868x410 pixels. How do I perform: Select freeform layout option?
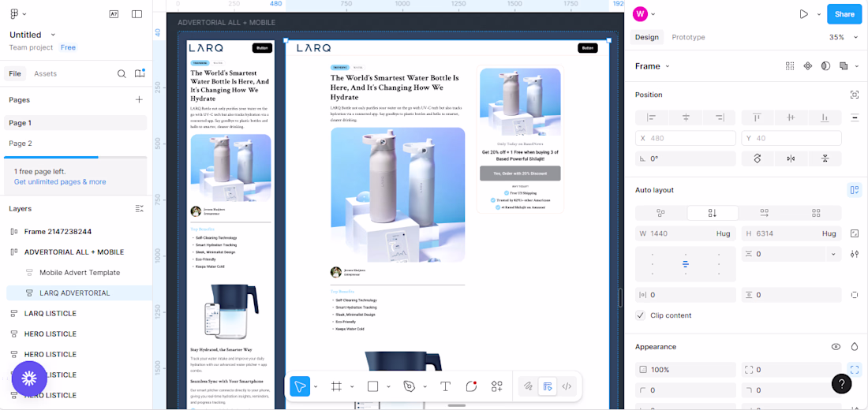pos(660,213)
